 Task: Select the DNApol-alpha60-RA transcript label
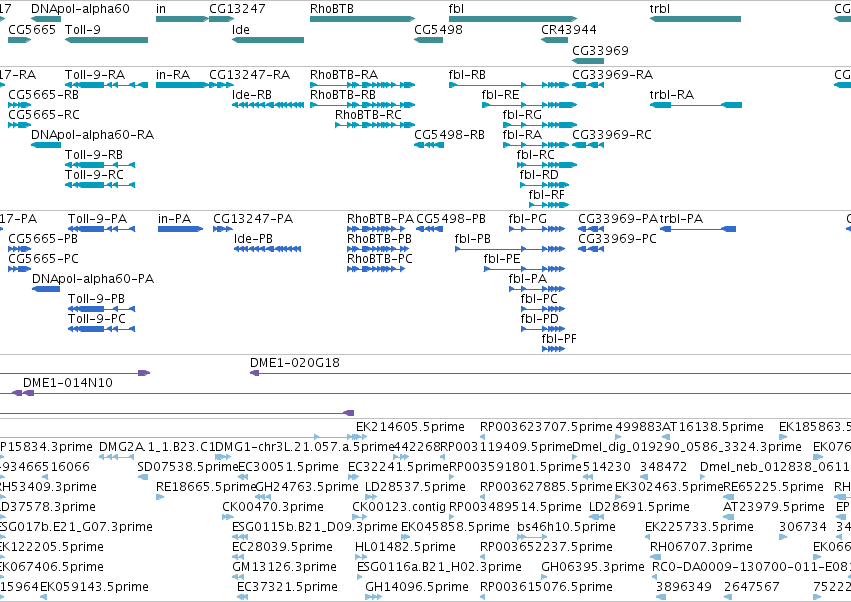coord(92,135)
